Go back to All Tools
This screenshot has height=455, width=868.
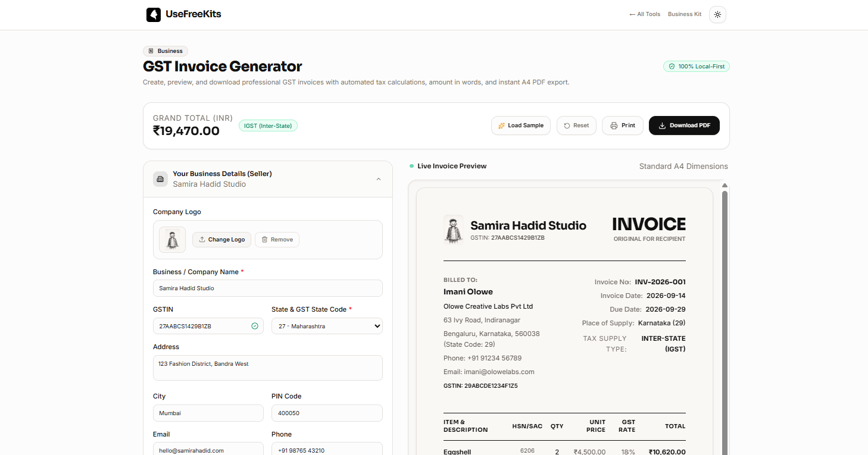coord(645,14)
